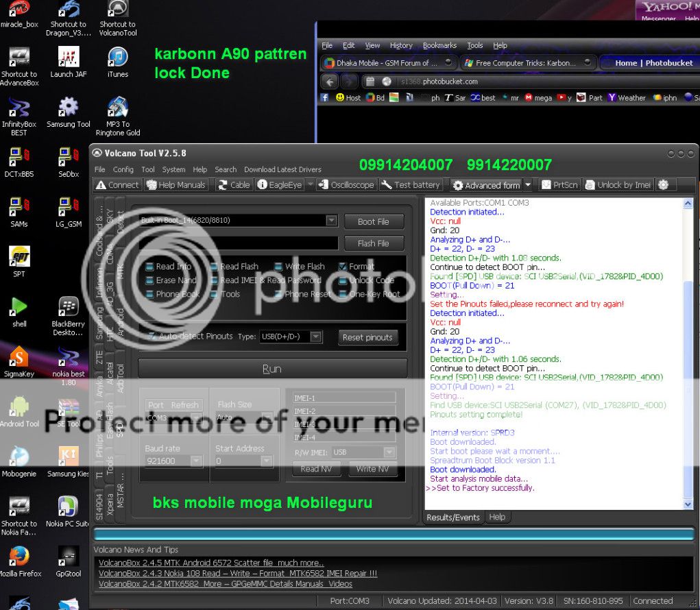Click the log panel vertical scrollbar

(688, 354)
